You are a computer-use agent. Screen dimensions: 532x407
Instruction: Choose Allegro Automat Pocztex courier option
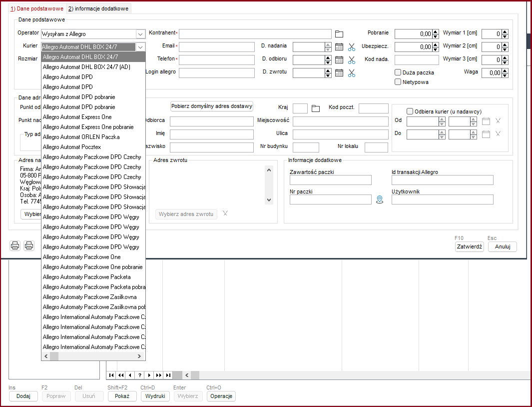click(72, 147)
